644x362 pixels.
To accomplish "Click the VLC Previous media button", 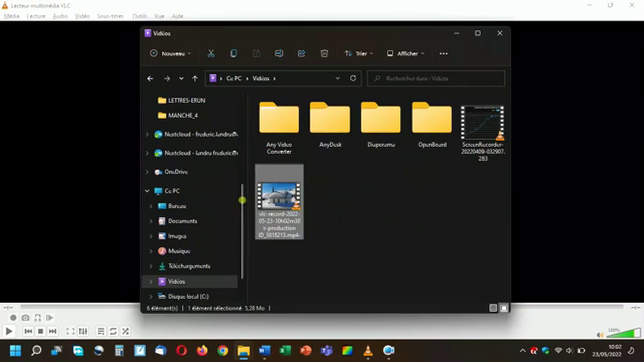I will pyautogui.click(x=29, y=331).
